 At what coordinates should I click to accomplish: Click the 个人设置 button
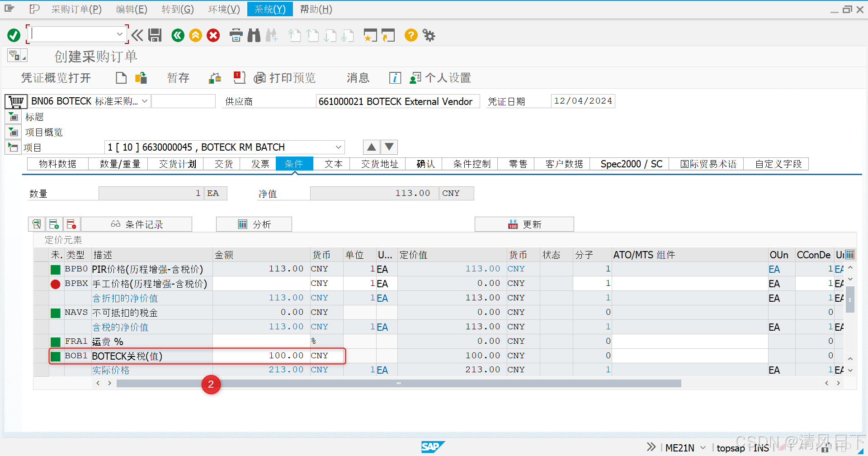pos(440,78)
